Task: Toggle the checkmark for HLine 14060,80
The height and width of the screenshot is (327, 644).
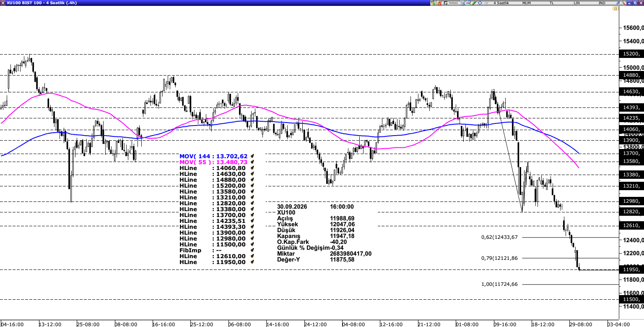Action: tap(252, 168)
